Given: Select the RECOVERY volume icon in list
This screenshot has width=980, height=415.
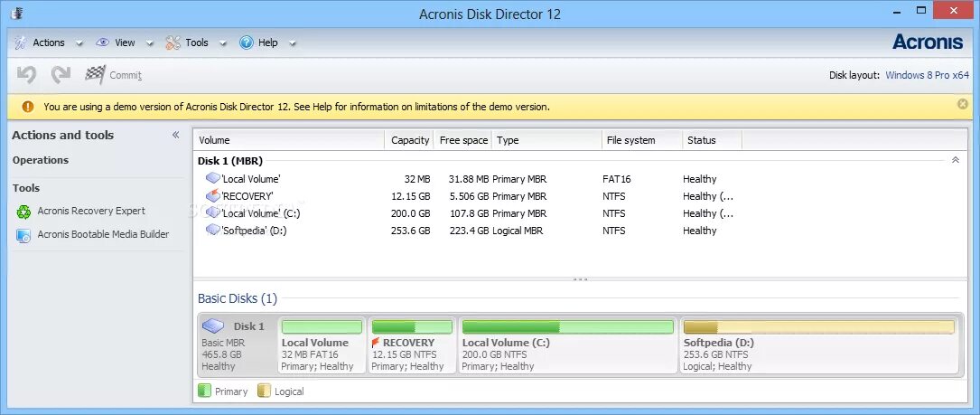Looking at the screenshot, I should 213,196.
